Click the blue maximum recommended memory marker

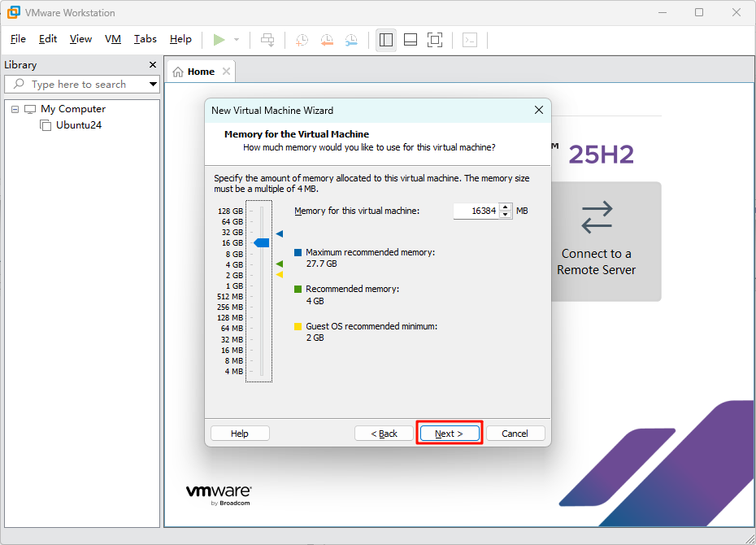click(279, 234)
